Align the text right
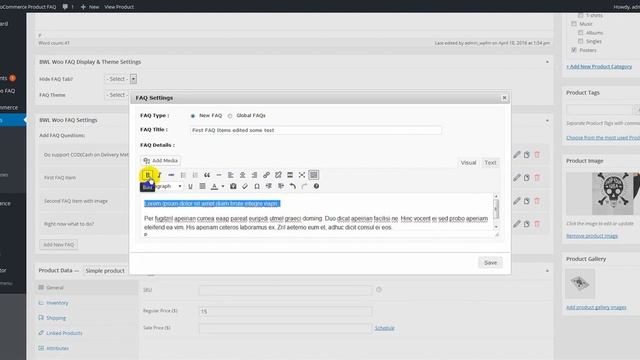Image resolution: width=640 pixels, height=360 pixels. coord(254,175)
